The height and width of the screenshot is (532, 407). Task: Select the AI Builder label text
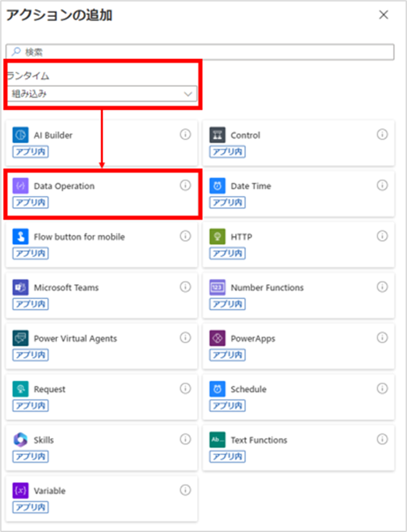[53, 135]
